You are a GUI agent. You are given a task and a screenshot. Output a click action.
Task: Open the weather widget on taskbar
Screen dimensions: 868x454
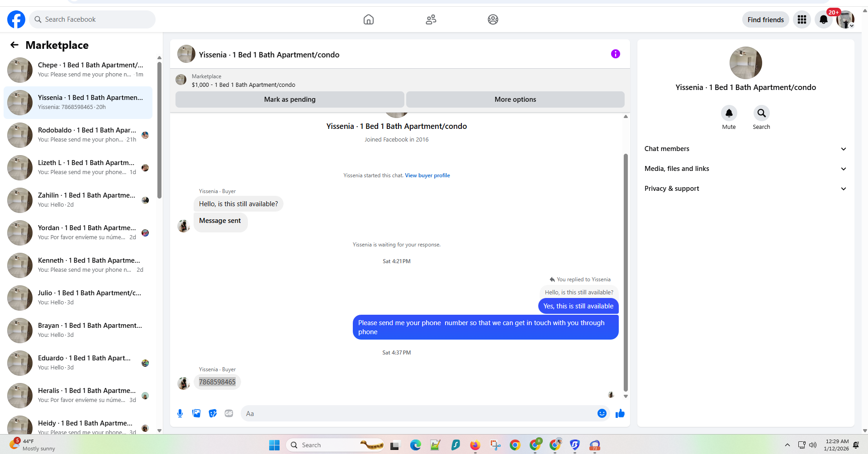(x=33, y=445)
